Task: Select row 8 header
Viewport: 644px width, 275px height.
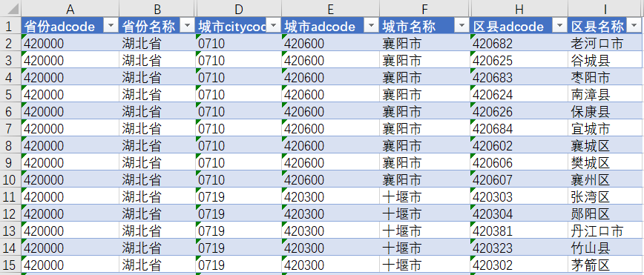Action: 10,145
